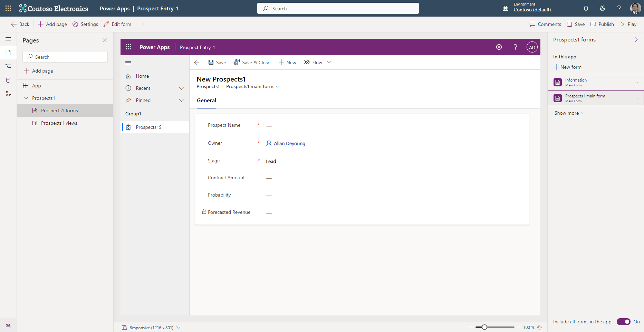The height and width of the screenshot is (332, 644).
Task: Open Comments pane
Action: (x=545, y=24)
